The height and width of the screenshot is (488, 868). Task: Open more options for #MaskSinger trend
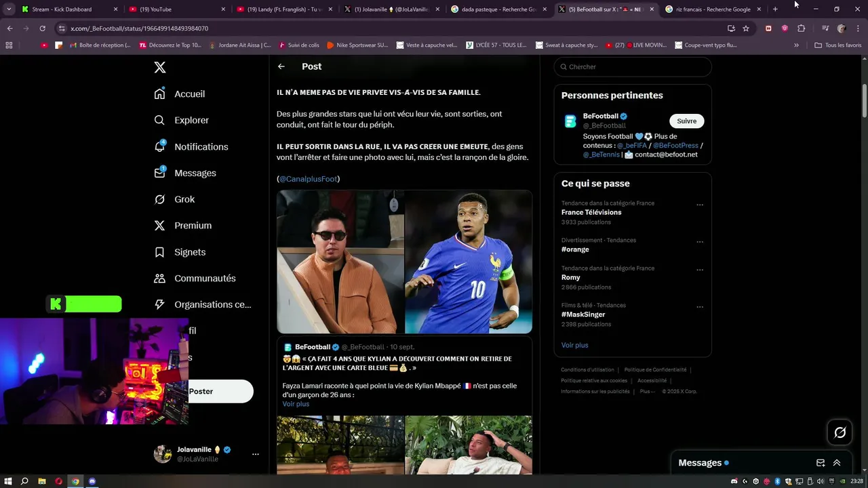pyautogui.click(x=700, y=307)
